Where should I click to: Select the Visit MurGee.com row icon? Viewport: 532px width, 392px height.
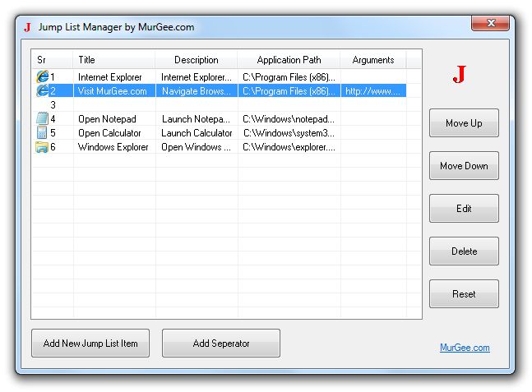point(42,91)
